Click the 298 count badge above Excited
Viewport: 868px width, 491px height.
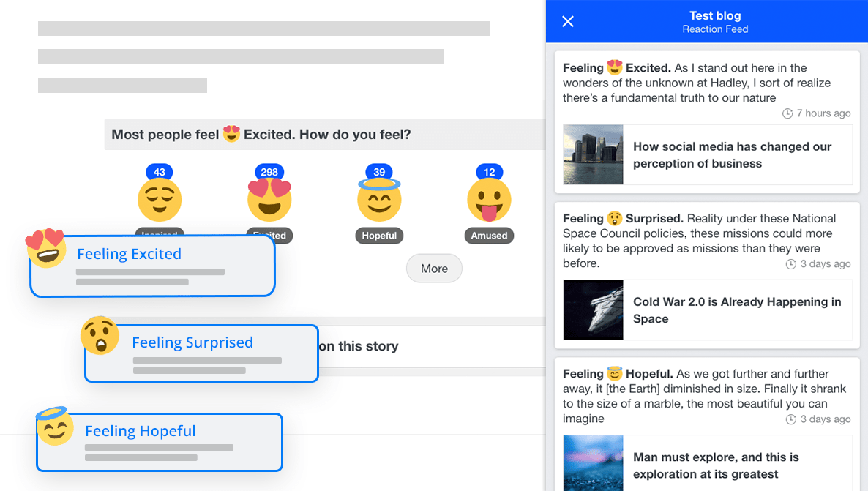tap(269, 173)
